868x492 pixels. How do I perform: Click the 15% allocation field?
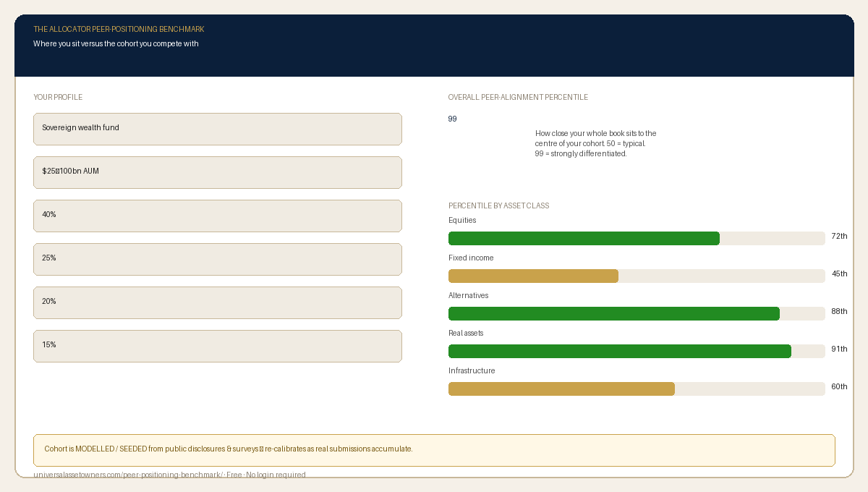[x=218, y=346]
